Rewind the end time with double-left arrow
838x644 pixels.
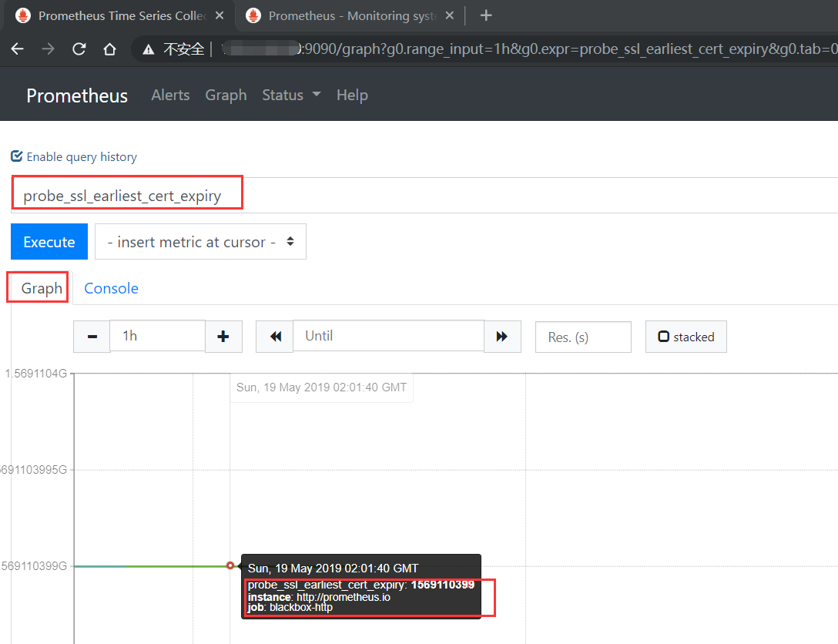[x=275, y=336]
